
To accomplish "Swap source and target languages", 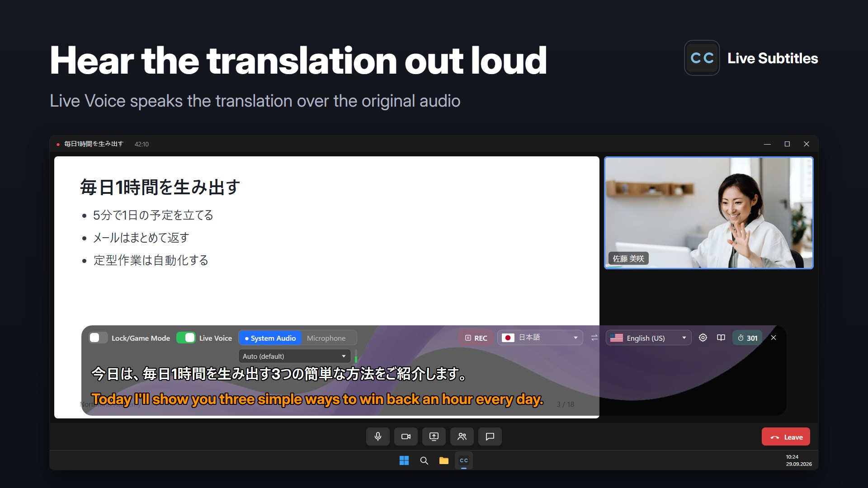I will pyautogui.click(x=594, y=338).
